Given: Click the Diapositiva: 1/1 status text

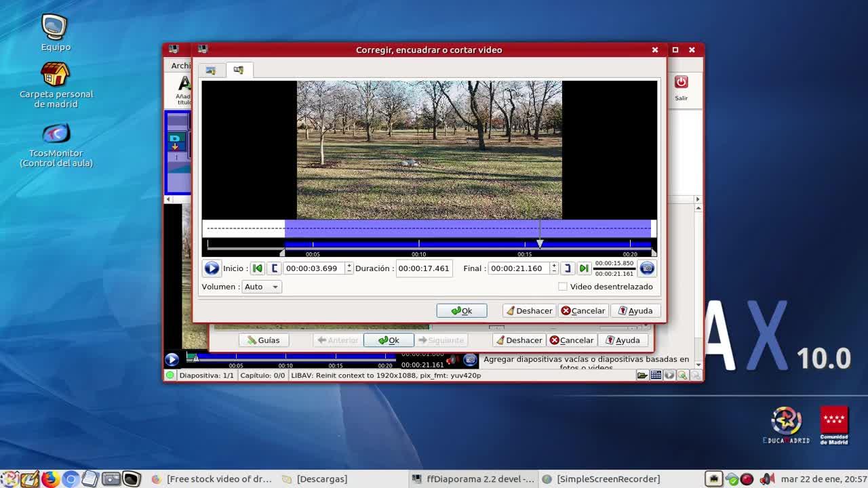Looking at the screenshot, I should 206,375.
